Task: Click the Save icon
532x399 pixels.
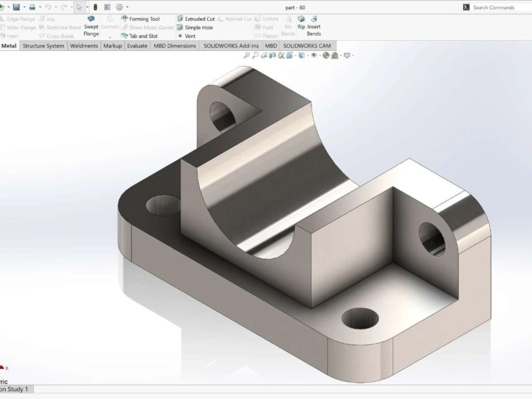Action: 16,7
